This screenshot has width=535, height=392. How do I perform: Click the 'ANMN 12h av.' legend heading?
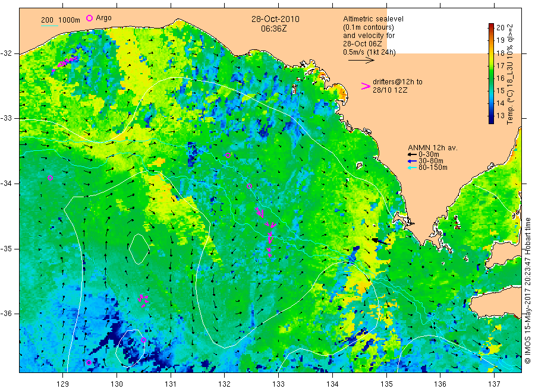click(433, 148)
